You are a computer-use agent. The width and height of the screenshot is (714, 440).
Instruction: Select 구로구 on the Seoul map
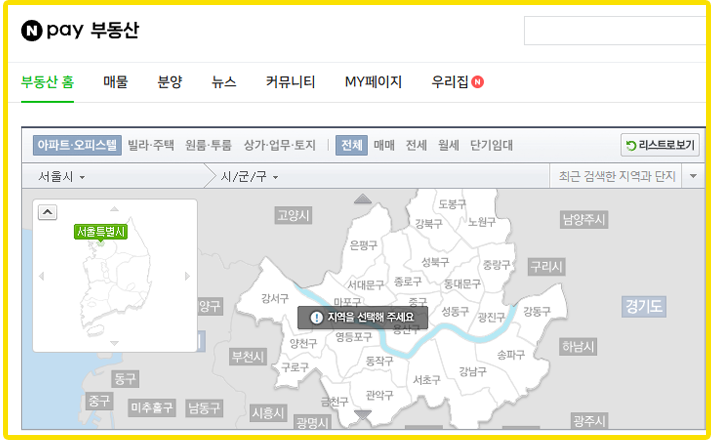pyautogui.click(x=295, y=367)
